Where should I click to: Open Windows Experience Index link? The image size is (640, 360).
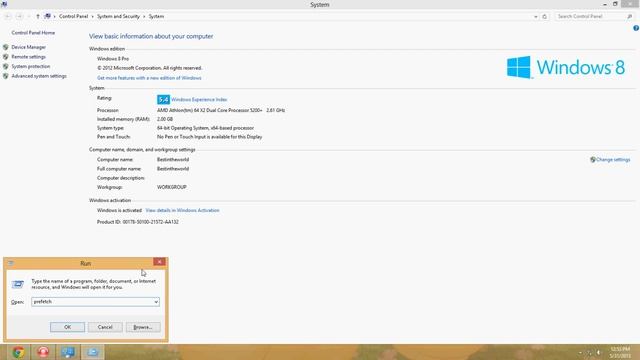[x=199, y=100]
